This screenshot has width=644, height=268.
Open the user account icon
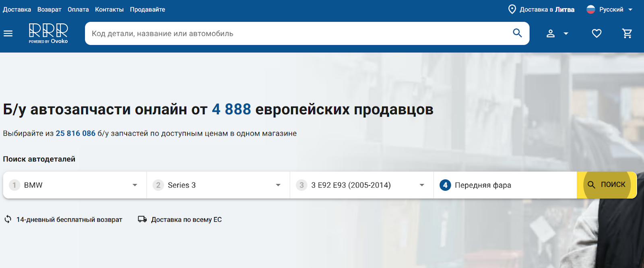click(x=551, y=33)
